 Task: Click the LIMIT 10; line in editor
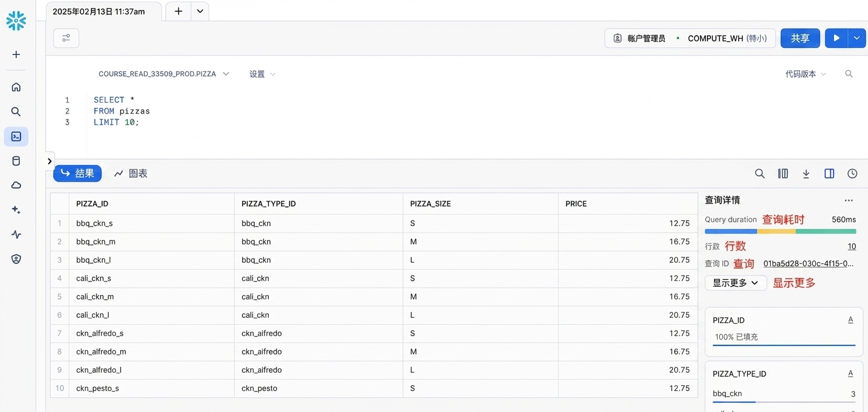[x=117, y=122]
